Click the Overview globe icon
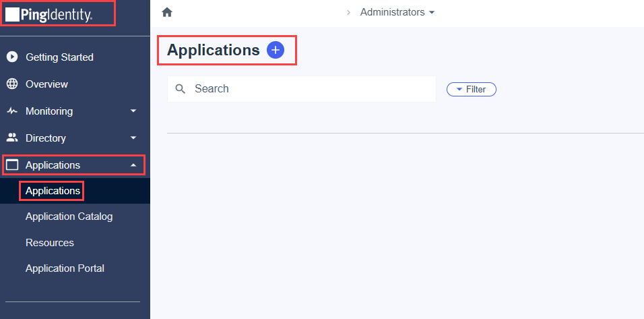Image resolution: width=644 pixels, height=319 pixels. click(12, 84)
